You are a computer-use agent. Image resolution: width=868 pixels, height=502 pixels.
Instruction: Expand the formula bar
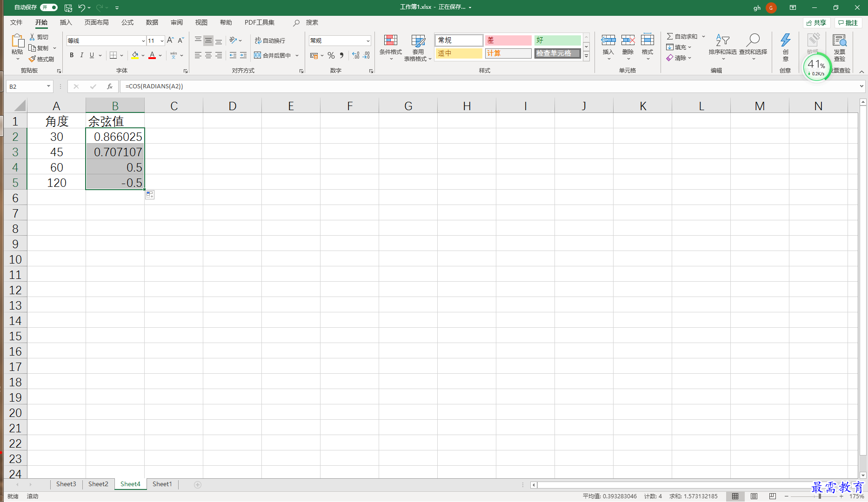tap(861, 86)
